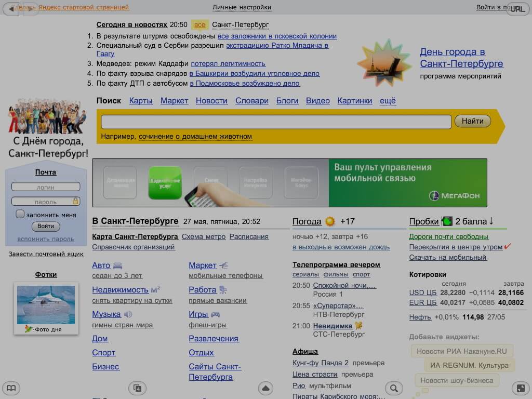Open USD ЦБ exchange rate link

tap(423, 292)
